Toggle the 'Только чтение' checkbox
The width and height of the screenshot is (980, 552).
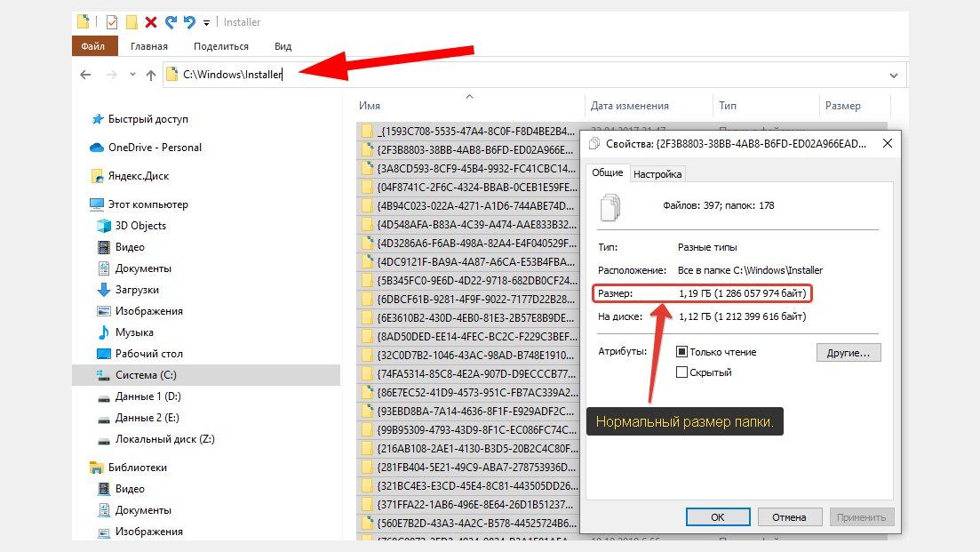click(x=682, y=352)
